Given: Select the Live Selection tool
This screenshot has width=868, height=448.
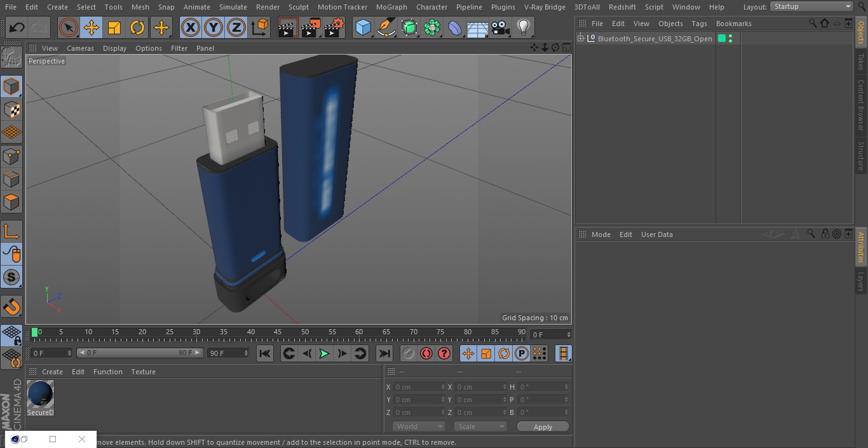Looking at the screenshot, I should 68,27.
